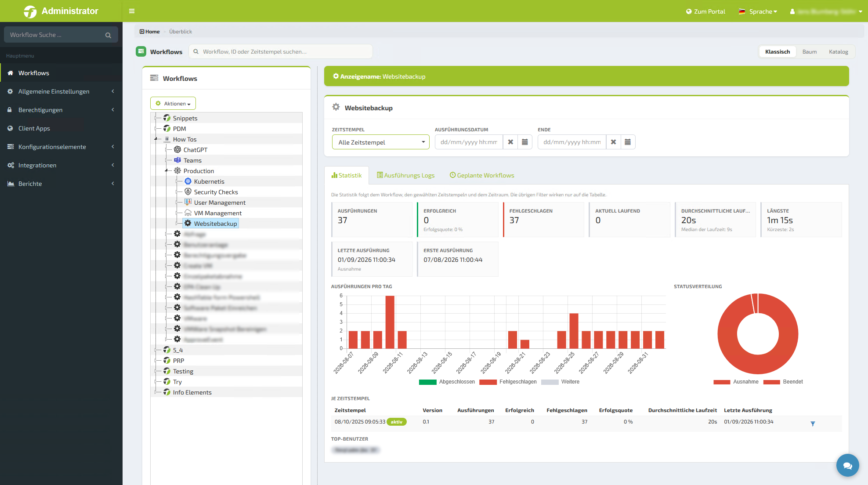This screenshot has height=485, width=868.
Task: Open the Ende calendar picker icon
Action: [628, 142]
